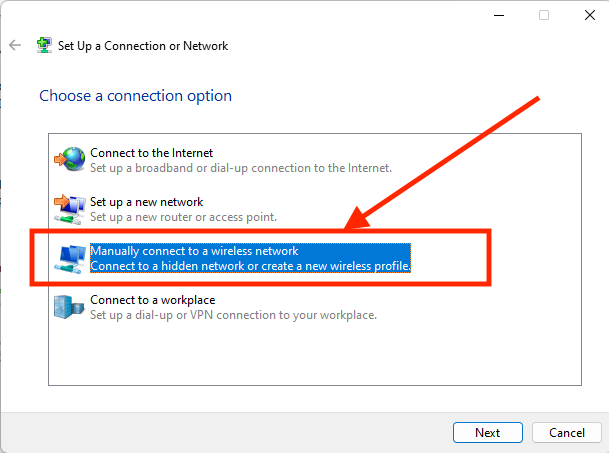Click the Choose a connection option heading
The image size is (609, 453).
tap(135, 96)
